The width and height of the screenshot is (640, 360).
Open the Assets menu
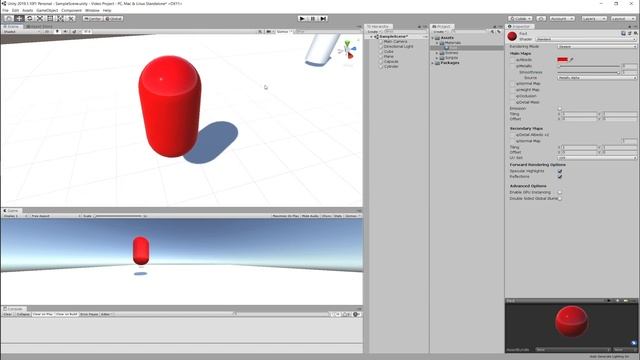tap(27, 10)
